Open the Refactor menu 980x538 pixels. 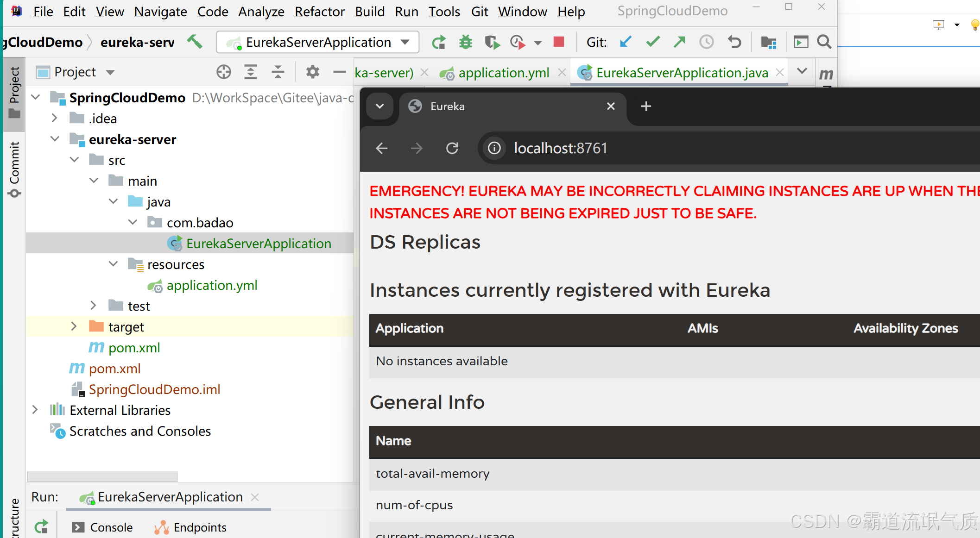(319, 12)
